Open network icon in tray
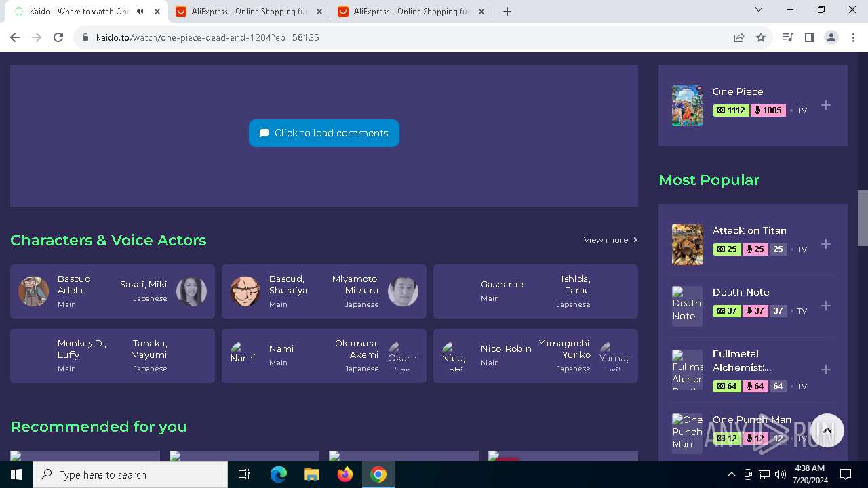 point(764,474)
